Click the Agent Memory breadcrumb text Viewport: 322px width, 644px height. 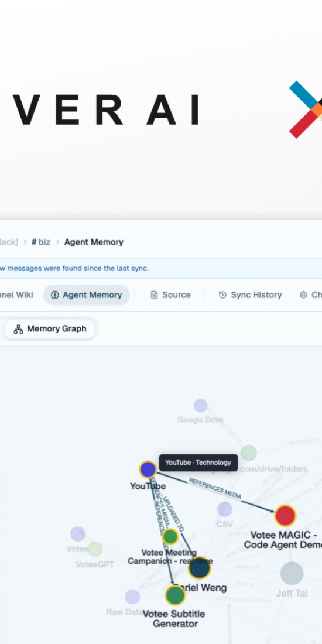coord(94,242)
